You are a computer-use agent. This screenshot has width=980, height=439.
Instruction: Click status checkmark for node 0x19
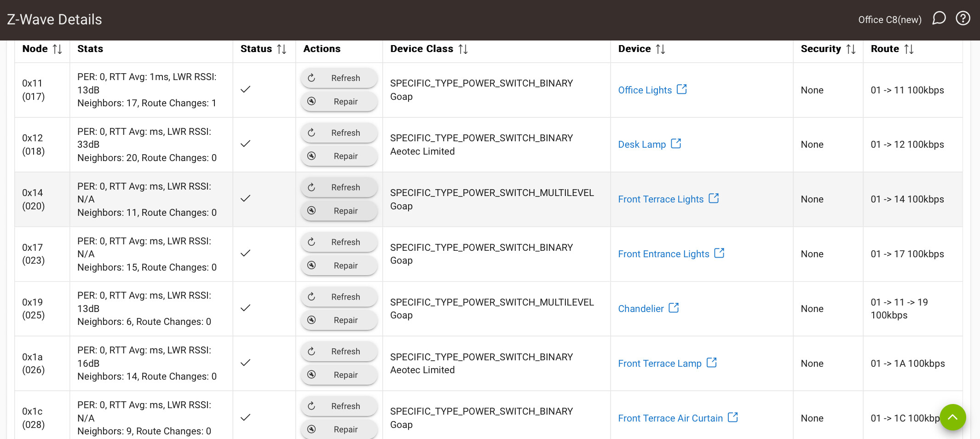coord(246,308)
